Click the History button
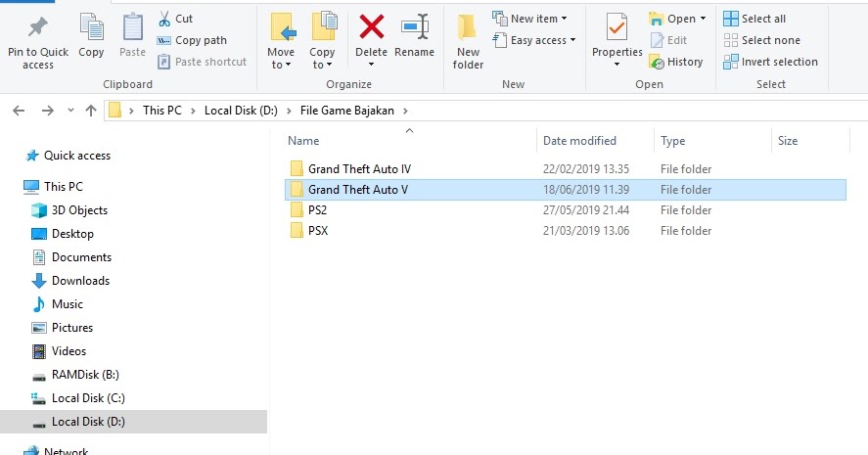The image size is (868, 455). coord(676,62)
